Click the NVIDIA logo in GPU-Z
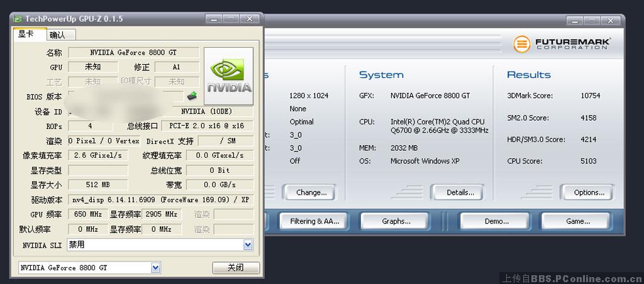Viewport: 644px width, 284px height. (x=229, y=76)
